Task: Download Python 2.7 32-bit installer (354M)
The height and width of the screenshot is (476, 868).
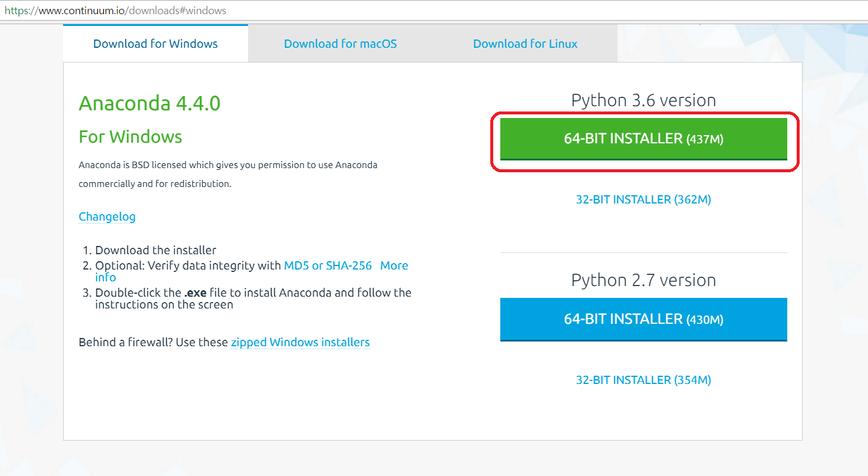Action: [x=643, y=380]
